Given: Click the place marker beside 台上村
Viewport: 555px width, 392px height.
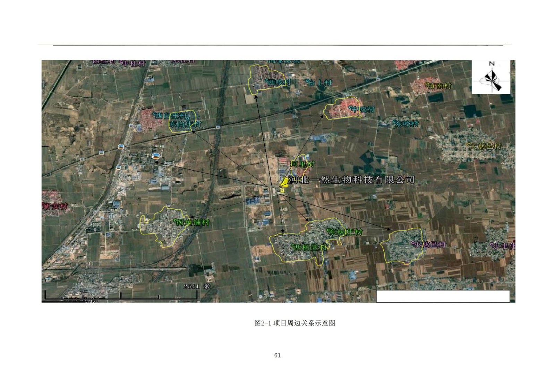Looking at the screenshot, I should [x=307, y=82].
